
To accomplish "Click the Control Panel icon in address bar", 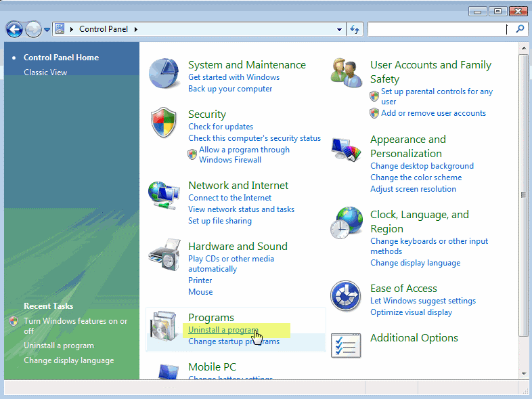I will pyautogui.click(x=60, y=29).
